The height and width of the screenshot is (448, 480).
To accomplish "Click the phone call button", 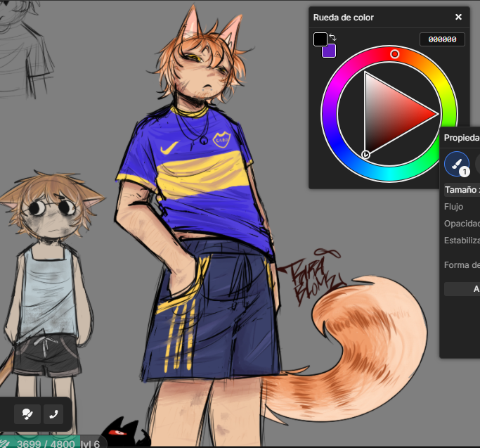I will point(53,414).
